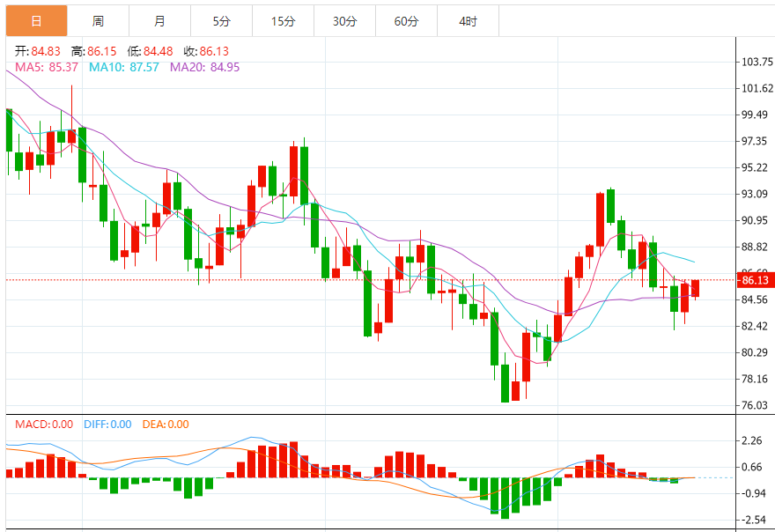
Task: Click the MACD:0.00 label
Action: coord(44,425)
